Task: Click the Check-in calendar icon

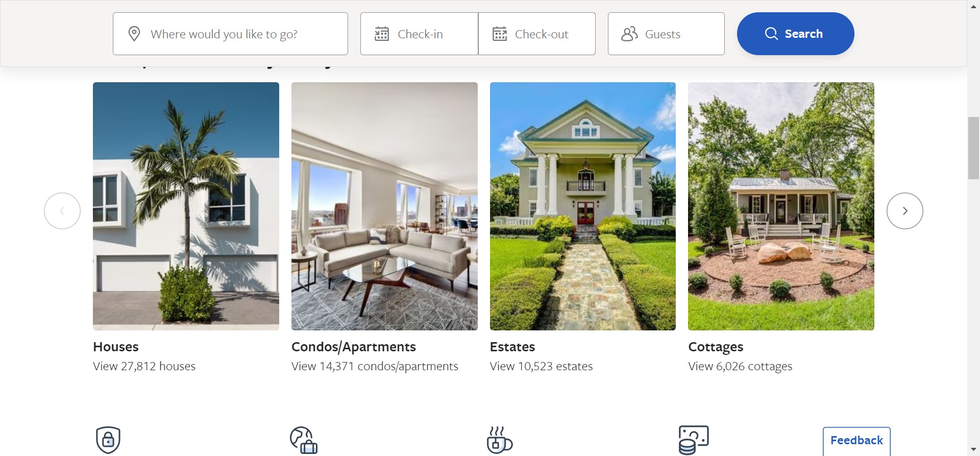Action: click(x=382, y=34)
